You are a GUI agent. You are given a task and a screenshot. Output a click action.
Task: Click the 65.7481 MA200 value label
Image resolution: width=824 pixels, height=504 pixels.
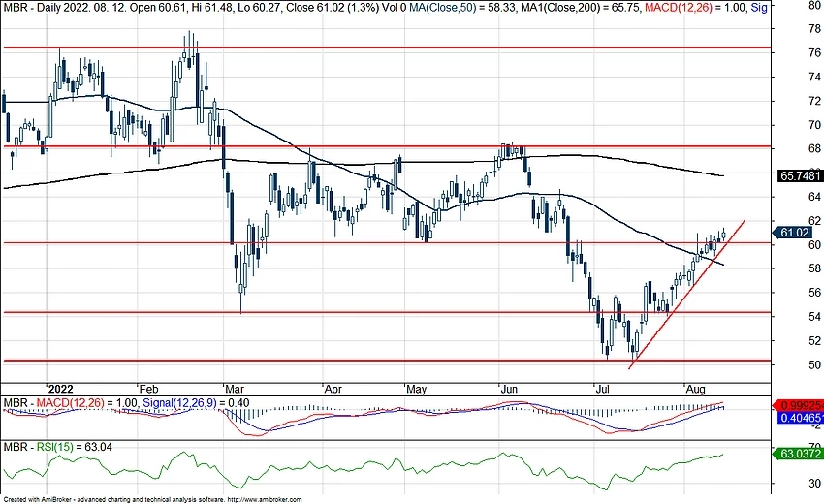(799, 176)
